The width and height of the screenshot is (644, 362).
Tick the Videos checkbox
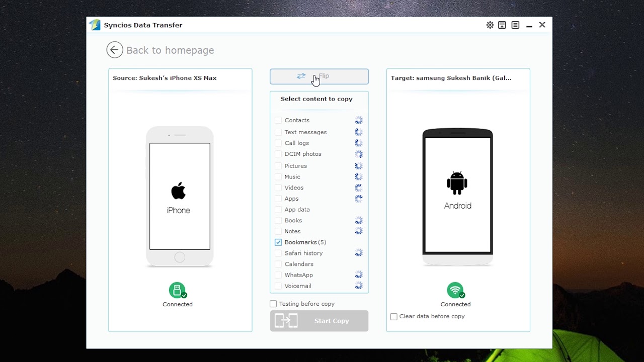point(278,188)
